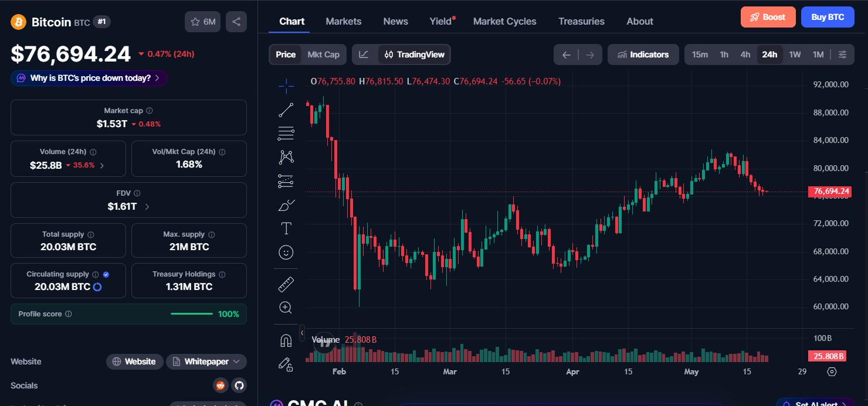Open the News tab

[x=396, y=21]
